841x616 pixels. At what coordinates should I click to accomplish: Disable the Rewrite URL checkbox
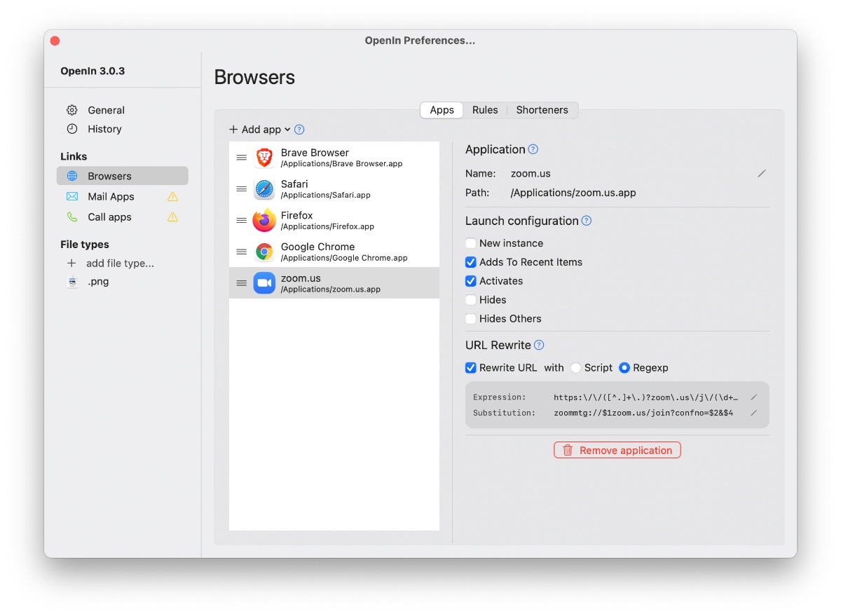coord(471,368)
